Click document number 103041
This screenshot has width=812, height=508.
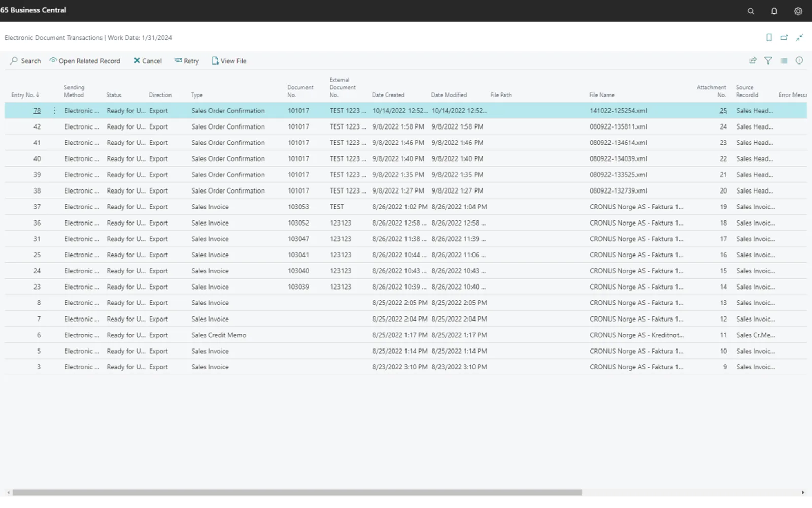coord(298,255)
